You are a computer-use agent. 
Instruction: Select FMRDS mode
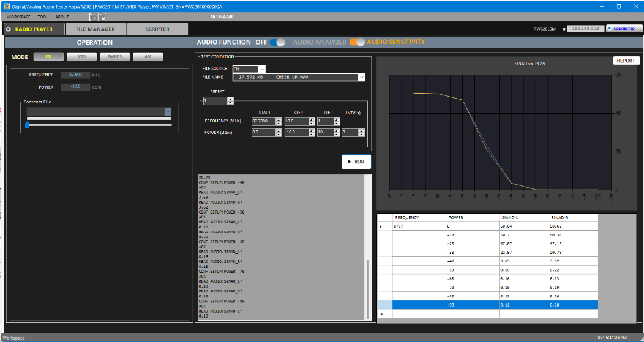[x=114, y=57]
